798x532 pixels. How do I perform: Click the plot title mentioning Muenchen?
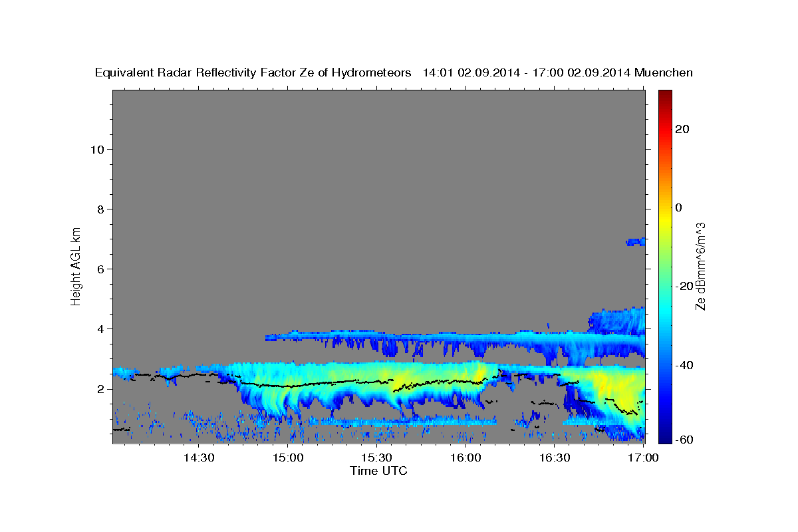(394, 72)
